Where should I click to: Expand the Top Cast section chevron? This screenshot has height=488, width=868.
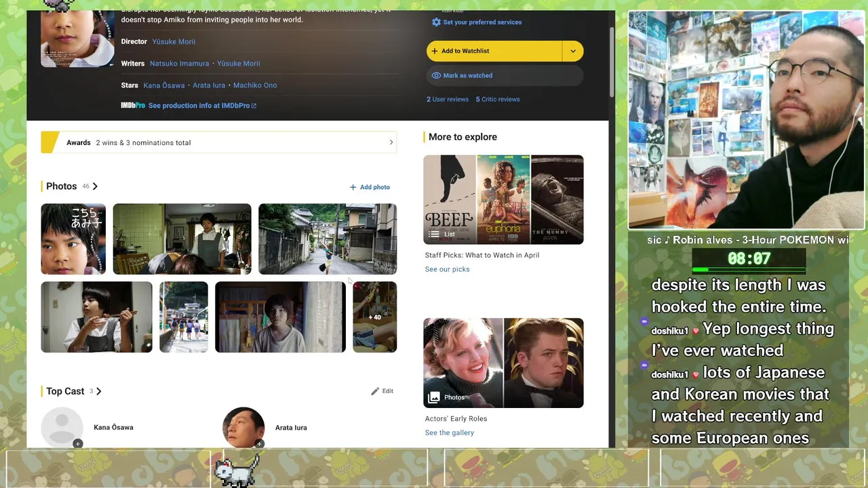click(99, 391)
